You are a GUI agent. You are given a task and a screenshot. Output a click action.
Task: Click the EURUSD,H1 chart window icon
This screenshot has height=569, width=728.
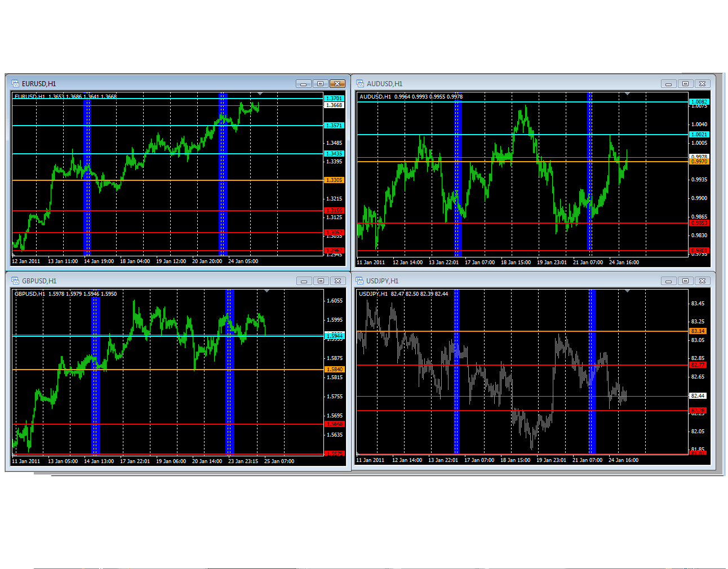(x=15, y=83)
